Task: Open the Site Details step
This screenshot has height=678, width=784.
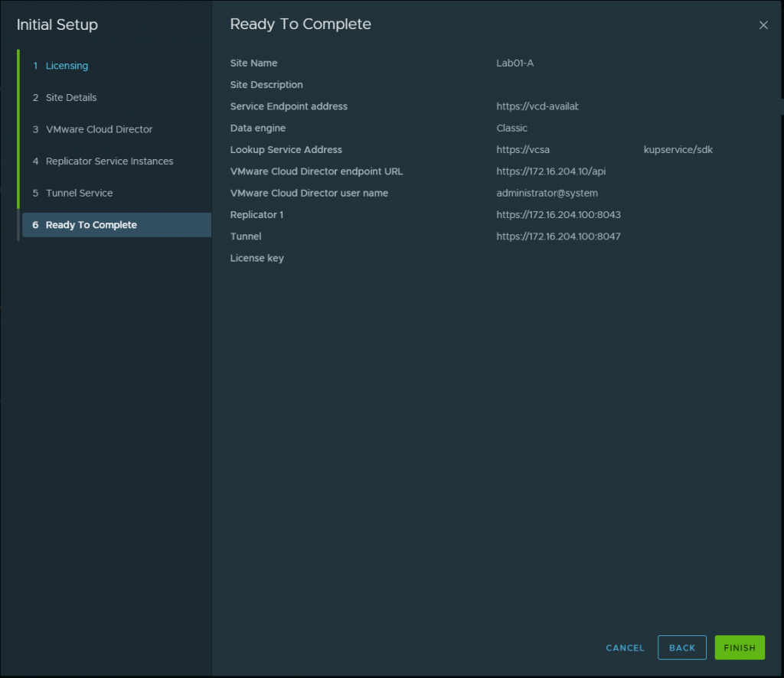Action: [71, 97]
